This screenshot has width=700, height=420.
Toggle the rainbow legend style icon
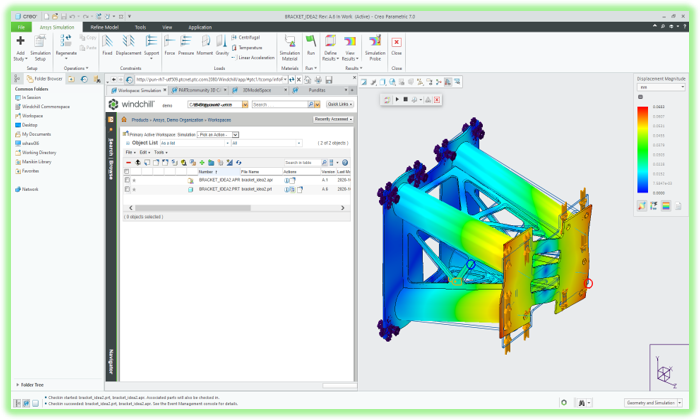(x=666, y=206)
